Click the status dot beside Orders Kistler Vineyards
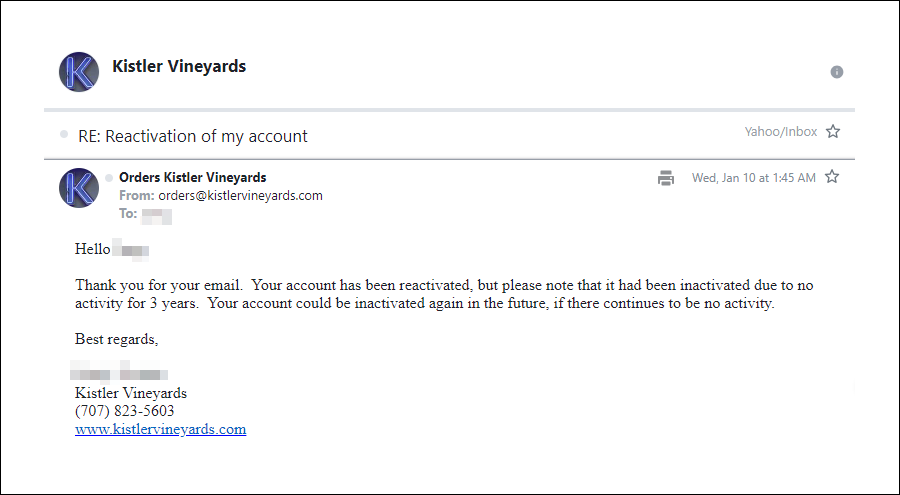Viewport: 900px width, 495px height. coord(109,178)
